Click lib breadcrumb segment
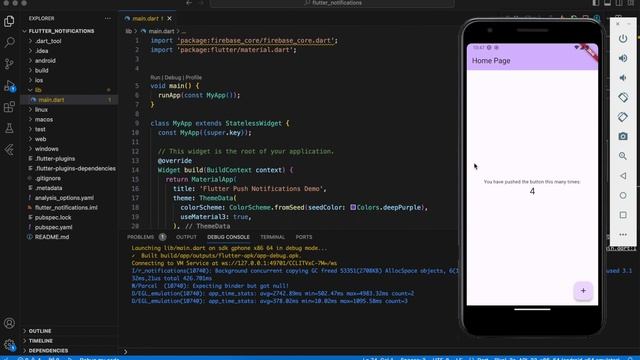This screenshot has height=360, width=640. [129, 31]
